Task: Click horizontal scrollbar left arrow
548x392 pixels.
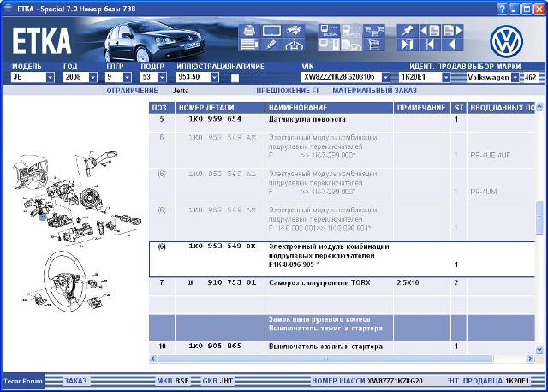Action: tap(153, 359)
